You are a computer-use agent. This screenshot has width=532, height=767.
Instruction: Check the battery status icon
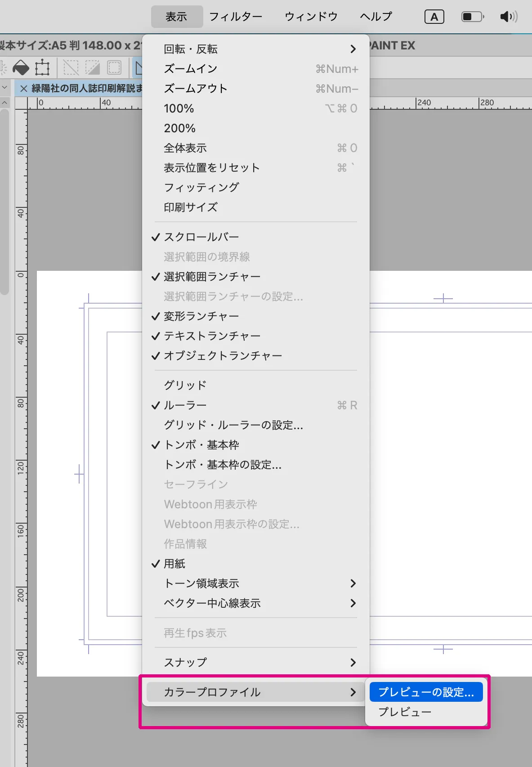pyautogui.click(x=473, y=17)
